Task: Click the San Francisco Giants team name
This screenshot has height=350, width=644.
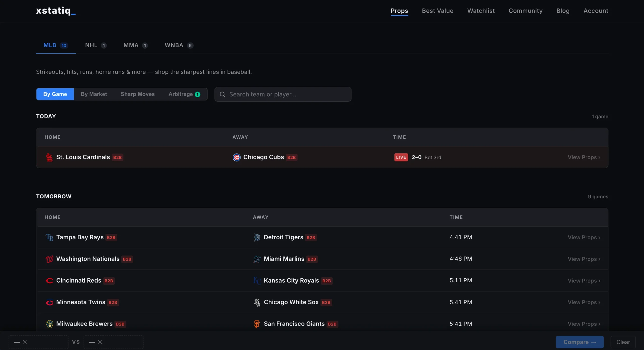Action: tap(294, 324)
